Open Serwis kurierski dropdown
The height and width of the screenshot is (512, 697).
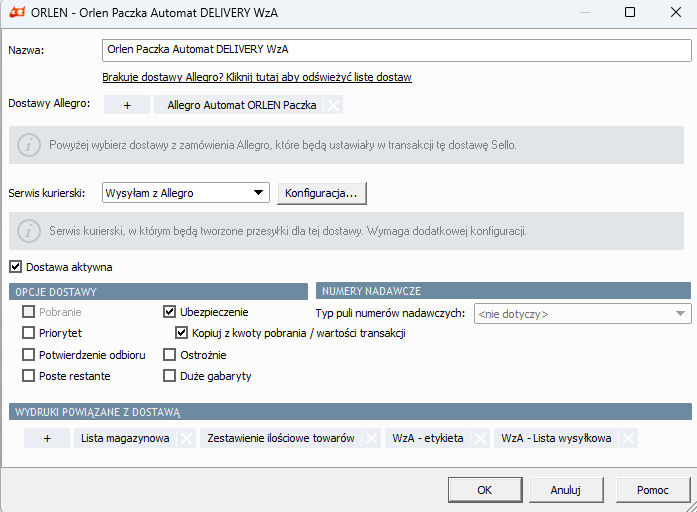point(186,193)
